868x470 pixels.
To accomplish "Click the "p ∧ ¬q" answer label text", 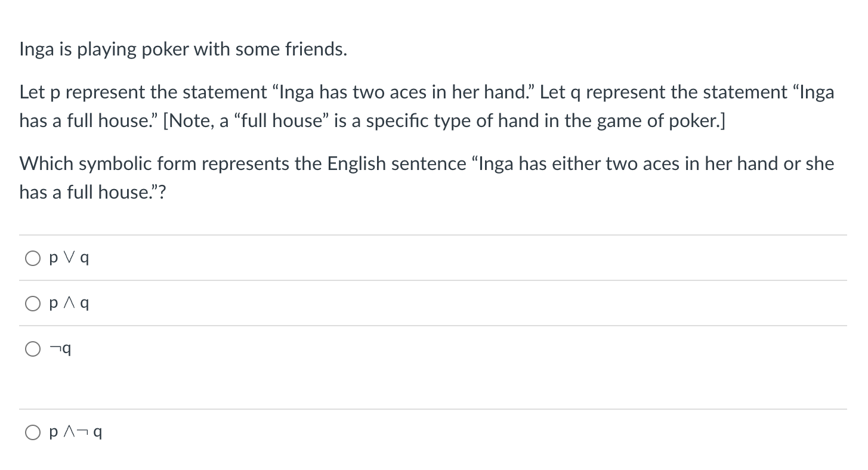I will coord(75,432).
